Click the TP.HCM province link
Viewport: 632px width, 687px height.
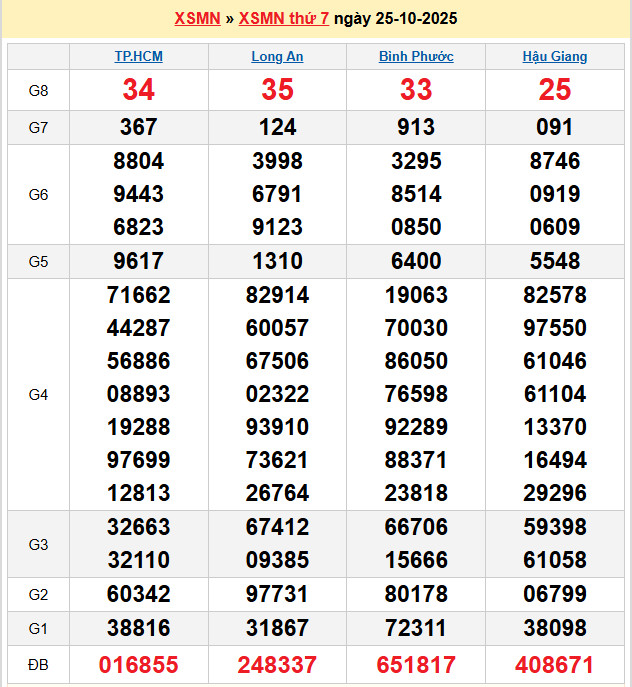138,57
